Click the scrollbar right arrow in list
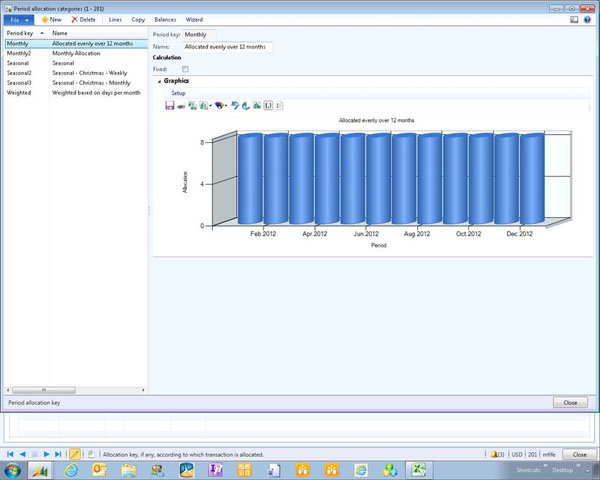 click(x=143, y=390)
